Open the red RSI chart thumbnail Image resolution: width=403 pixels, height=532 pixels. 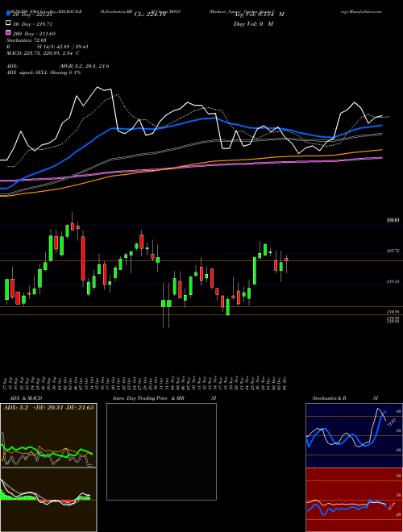click(354, 500)
